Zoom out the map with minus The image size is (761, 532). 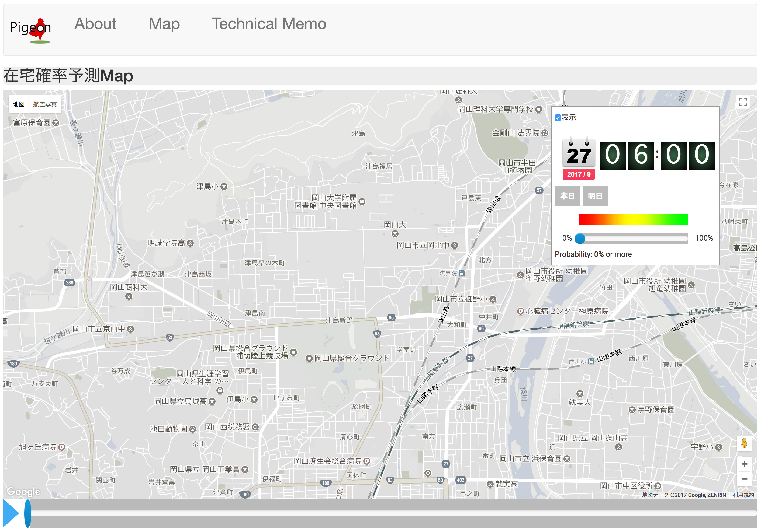click(x=744, y=479)
